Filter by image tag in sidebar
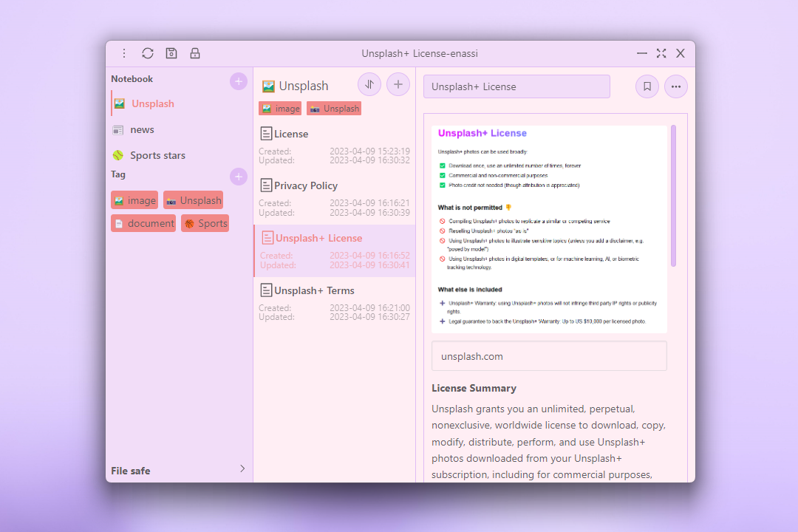Screen dimensions: 798x532 click(x=134, y=200)
